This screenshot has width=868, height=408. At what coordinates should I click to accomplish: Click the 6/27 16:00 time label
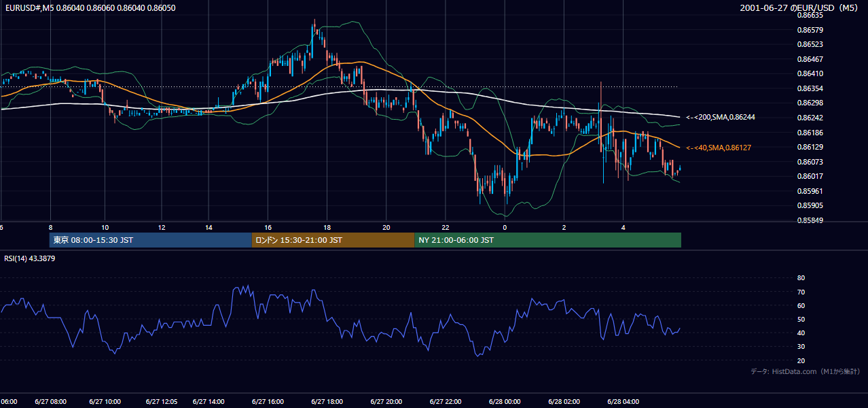pos(268,401)
